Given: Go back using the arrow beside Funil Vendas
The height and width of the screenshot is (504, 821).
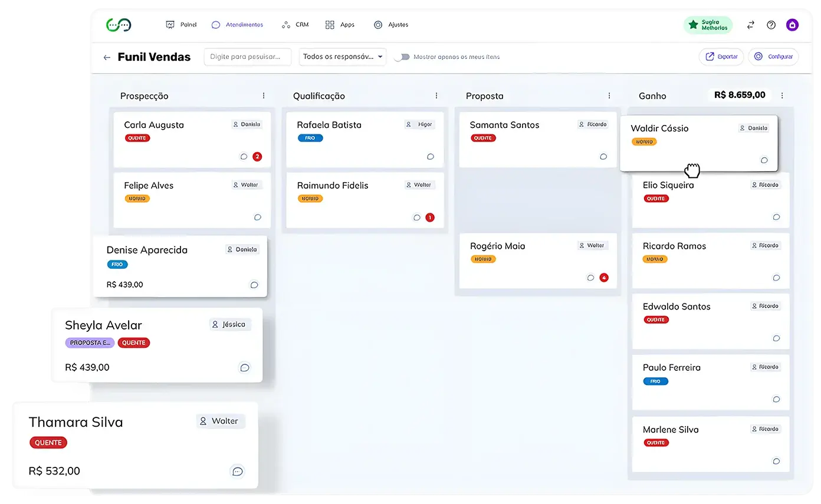Looking at the screenshot, I should click(x=107, y=57).
